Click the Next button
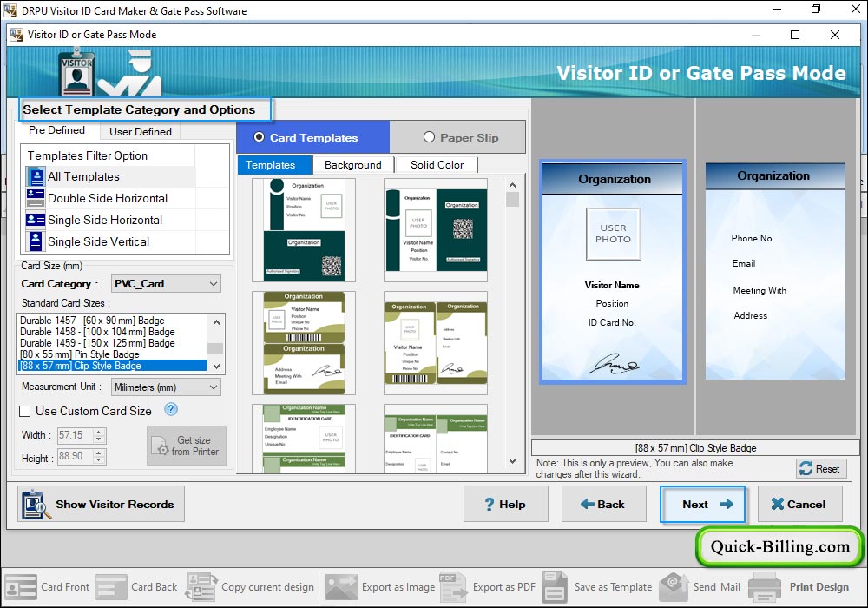This screenshot has width=868, height=608. point(702,504)
